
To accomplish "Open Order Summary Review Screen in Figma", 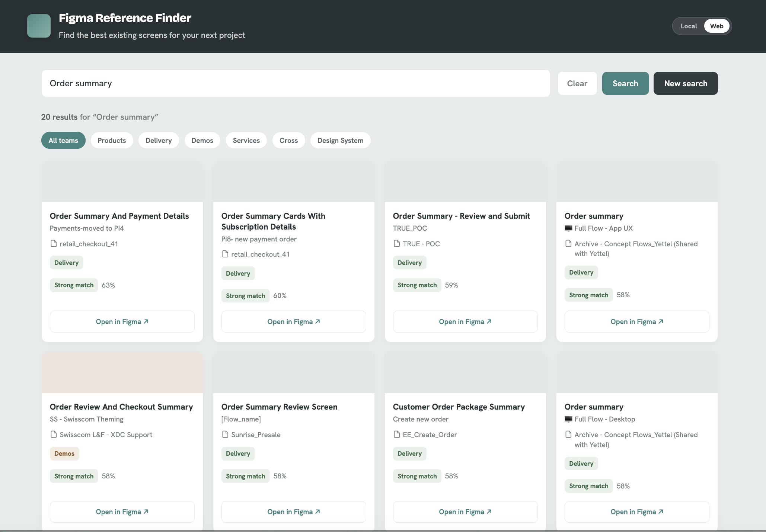I will coord(294,512).
